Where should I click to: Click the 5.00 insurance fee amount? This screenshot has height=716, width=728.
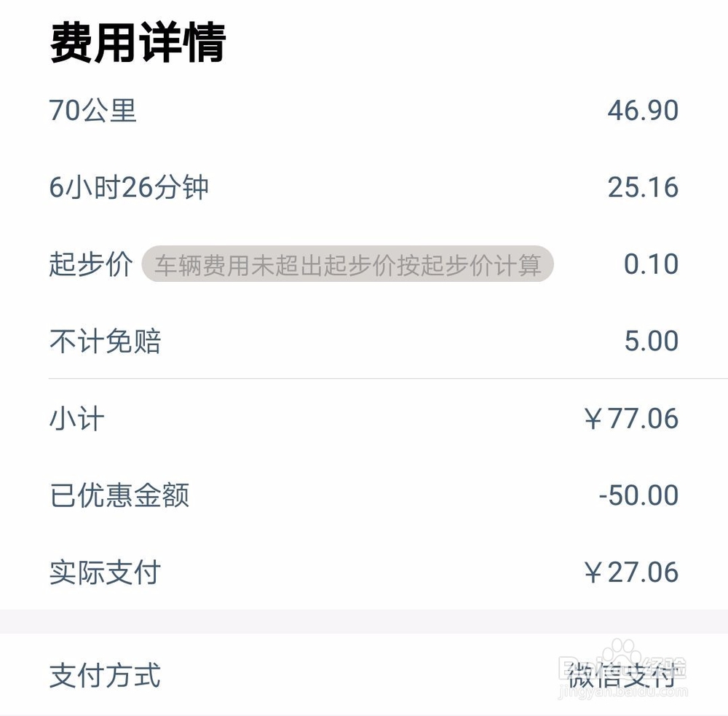652,341
